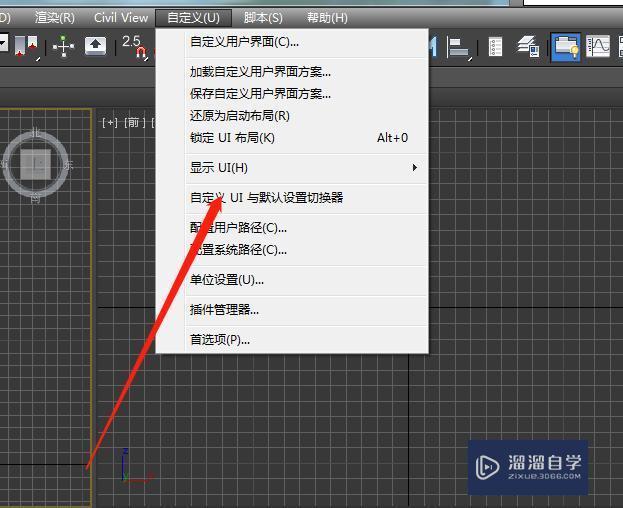Click the mirror flags toolbar icon

click(26, 46)
